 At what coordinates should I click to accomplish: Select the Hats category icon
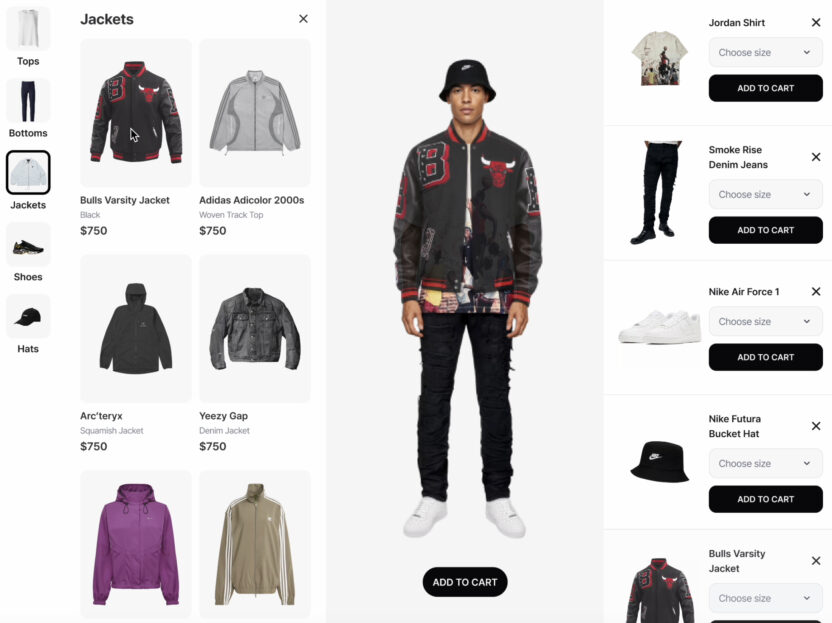pos(28,316)
